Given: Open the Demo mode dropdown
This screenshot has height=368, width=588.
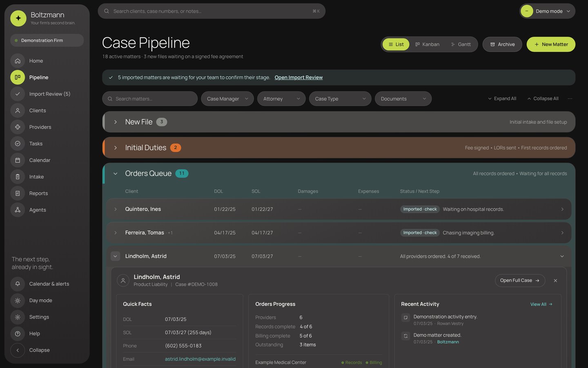Looking at the screenshot, I should [x=547, y=11].
